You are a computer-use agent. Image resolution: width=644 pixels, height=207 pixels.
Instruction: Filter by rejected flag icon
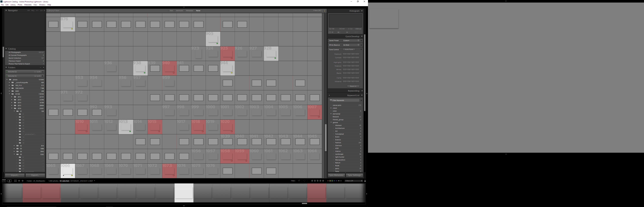[304, 181]
